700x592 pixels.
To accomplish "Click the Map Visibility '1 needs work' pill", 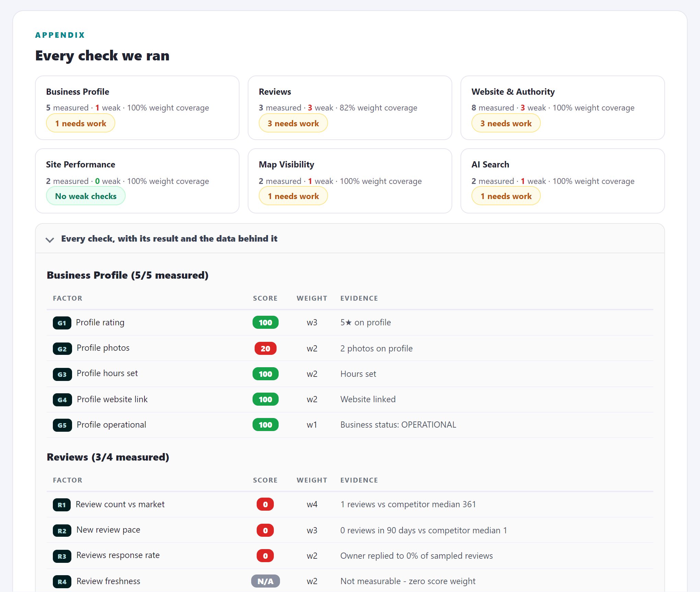I will 293,196.
